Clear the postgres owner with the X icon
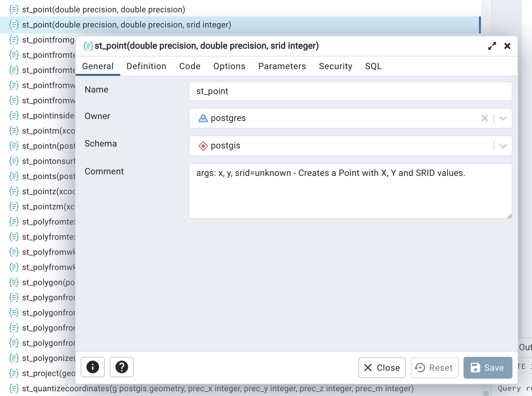532x396 pixels. (x=484, y=118)
